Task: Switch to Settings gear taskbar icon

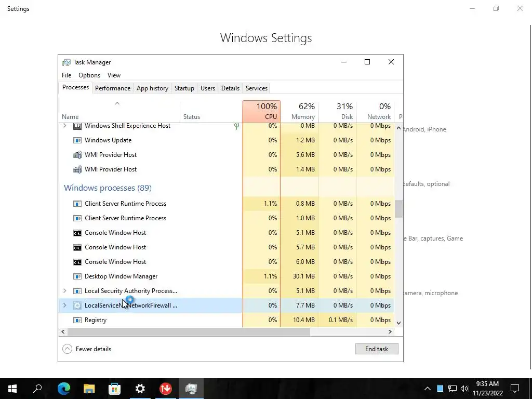Action: [x=140, y=389]
